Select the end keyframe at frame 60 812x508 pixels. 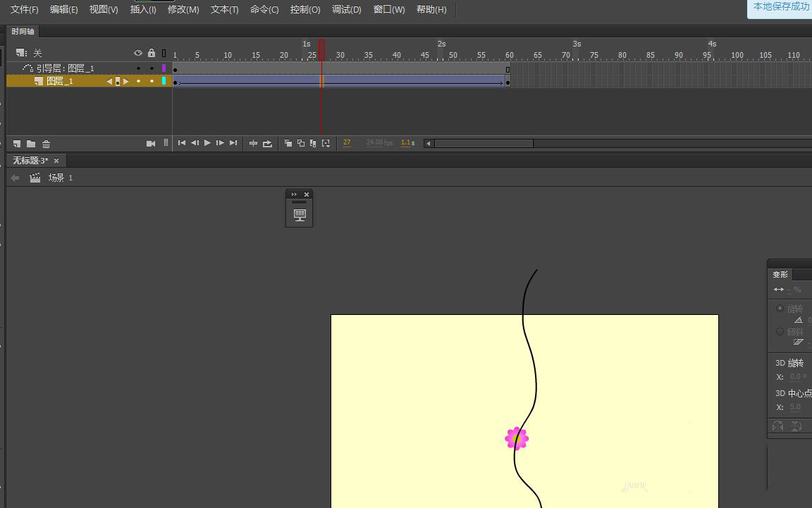pos(507,82)
